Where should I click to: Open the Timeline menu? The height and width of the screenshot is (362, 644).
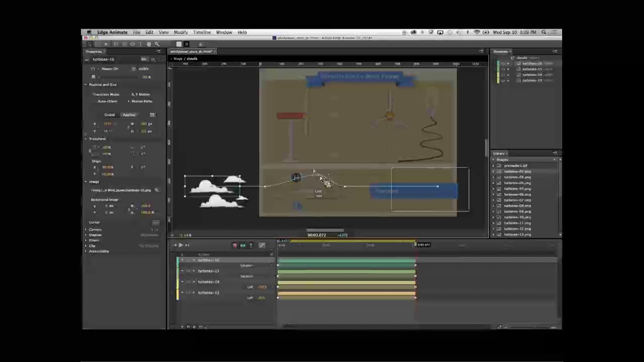202,32
